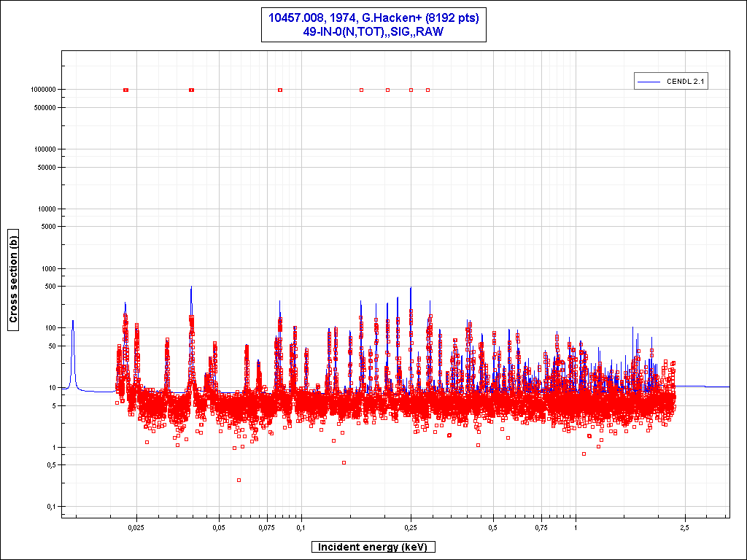Screen dimensions: 747x560
Task: Click the blue line sample in the legend
Action: coord(649,82)
